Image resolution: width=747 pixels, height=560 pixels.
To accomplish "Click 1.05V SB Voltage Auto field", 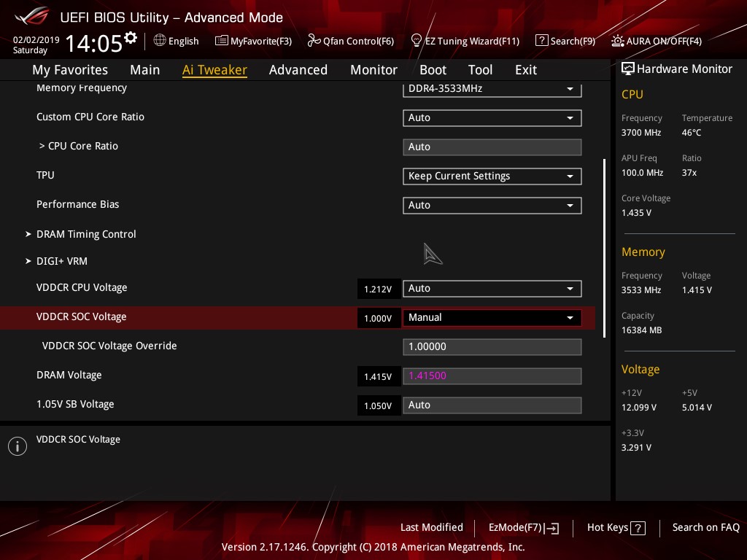I will (492, 405).
